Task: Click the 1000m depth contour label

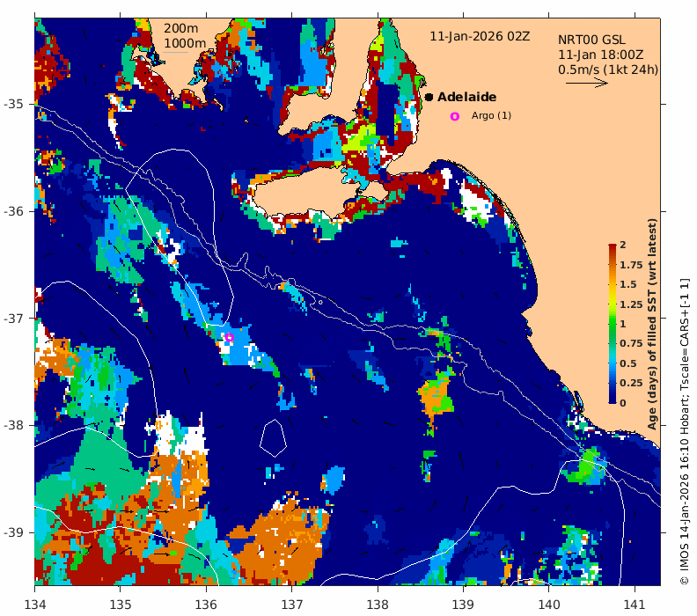Action: point(185,43)
